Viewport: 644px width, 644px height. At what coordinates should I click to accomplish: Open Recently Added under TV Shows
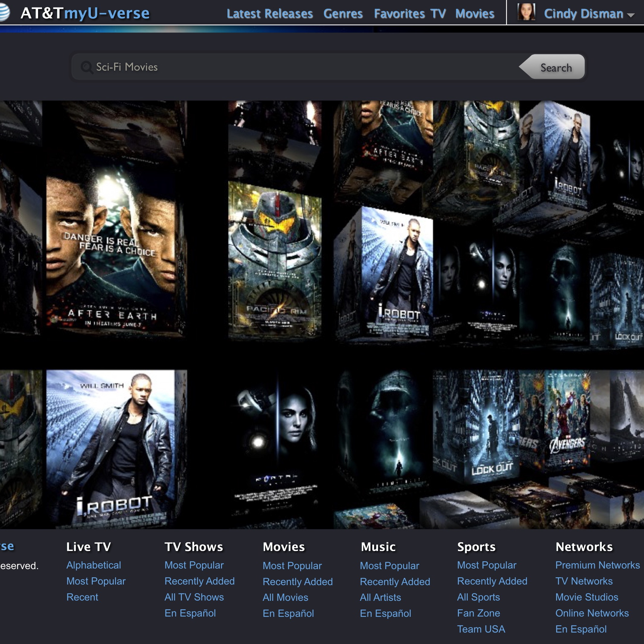pos(200,581)
